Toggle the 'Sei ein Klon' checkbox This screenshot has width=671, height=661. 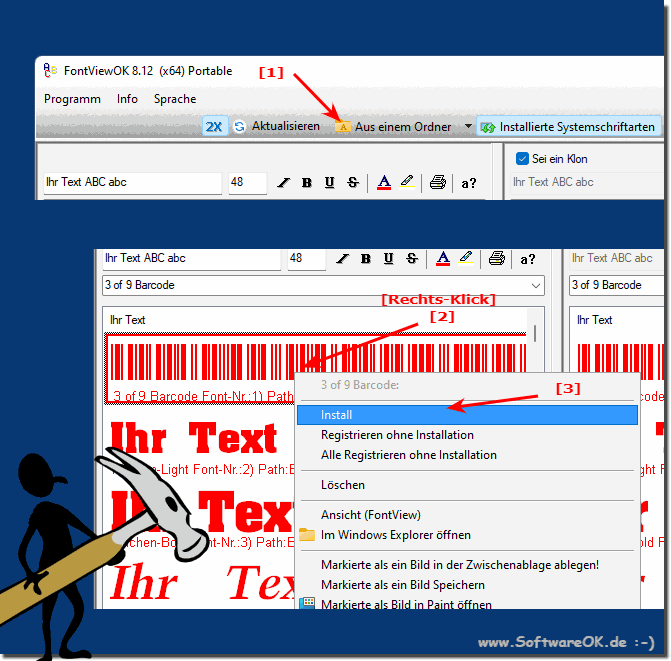[x=522, y=159]
